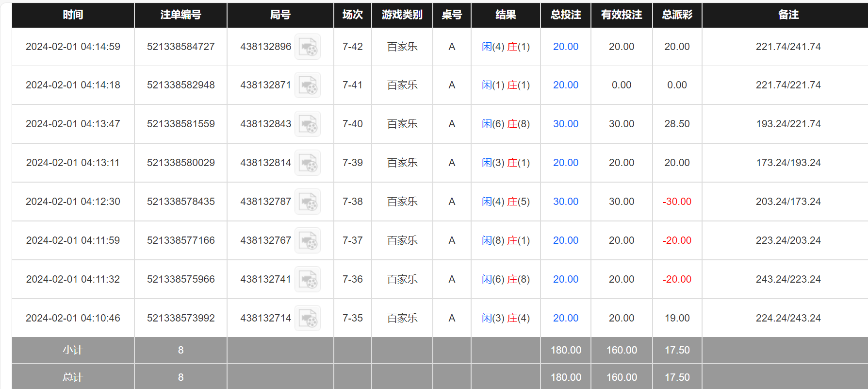Click payout value 19.00
The width and height of the screenshot is (868, 389).
coord(677,318)
